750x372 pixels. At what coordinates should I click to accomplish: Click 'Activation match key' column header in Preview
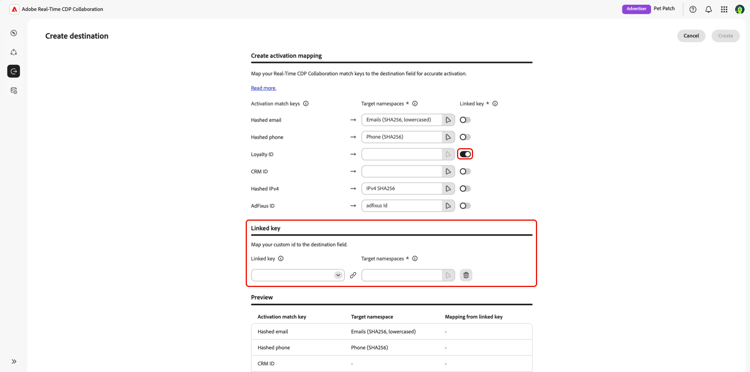click(x=282, y=317)
